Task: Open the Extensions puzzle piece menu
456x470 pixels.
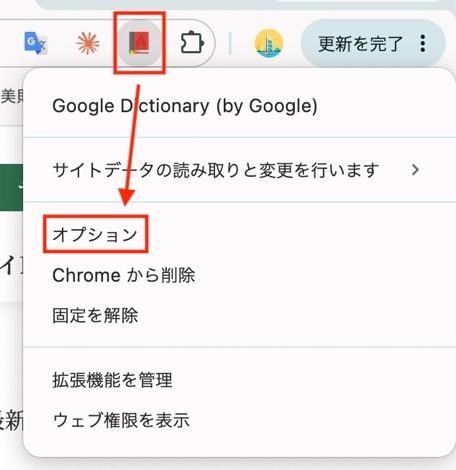Action: tap(192, 43)
